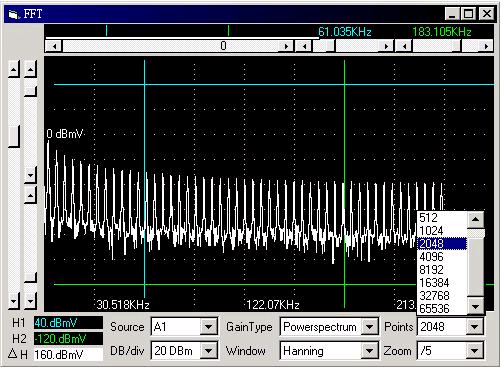501x367 pixels.
Task: Close the FFT window
Action: click(486, 14)
